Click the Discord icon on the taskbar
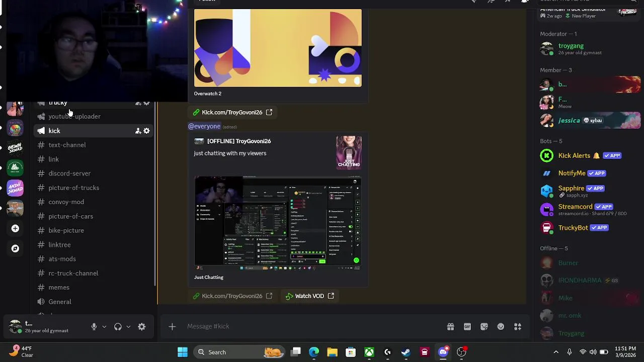Image resolution: width=644 pixels, height=362 pixels. point(443,352)
